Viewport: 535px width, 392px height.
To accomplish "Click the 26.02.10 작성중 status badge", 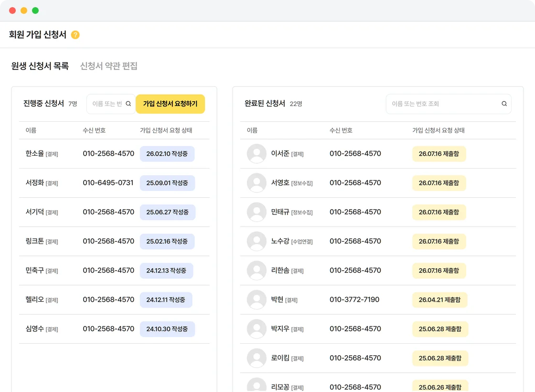I will tap(167, 154).
